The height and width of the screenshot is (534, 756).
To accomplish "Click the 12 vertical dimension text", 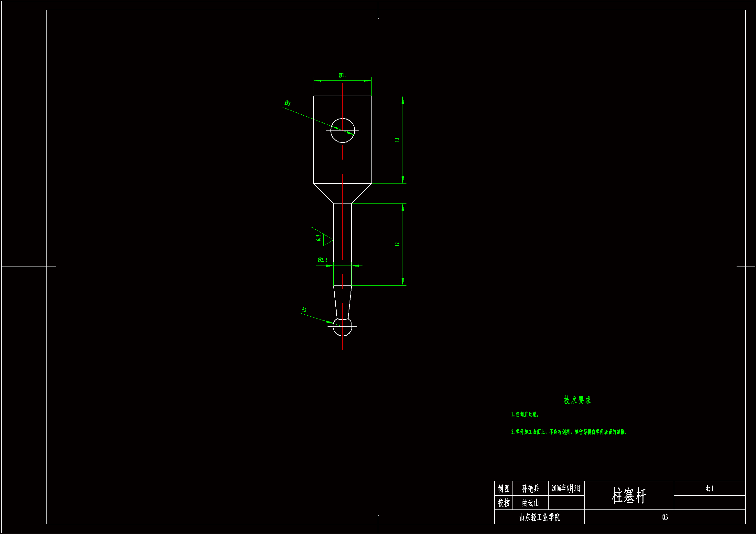I will [x=397, y=244].
